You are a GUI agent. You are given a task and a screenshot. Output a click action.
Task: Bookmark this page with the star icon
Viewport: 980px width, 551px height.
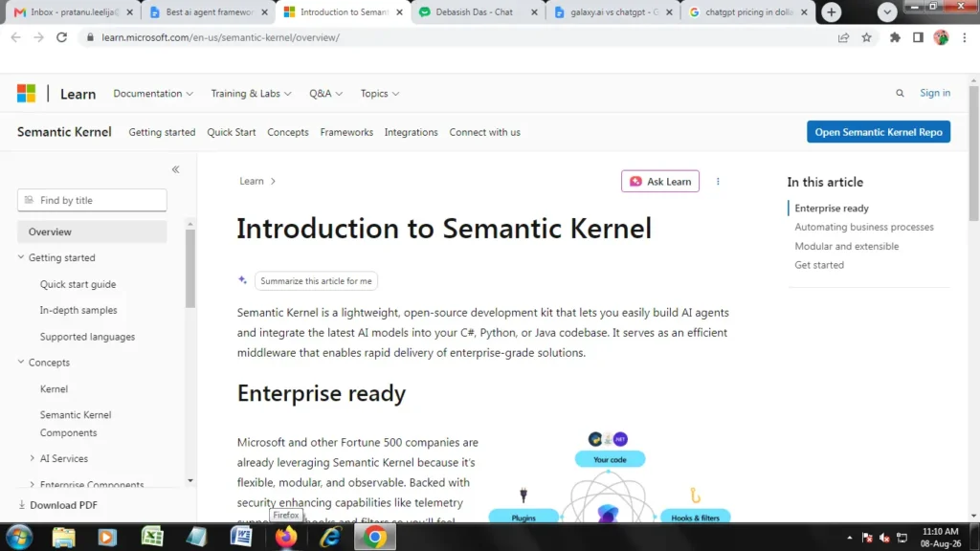[866, 37]
